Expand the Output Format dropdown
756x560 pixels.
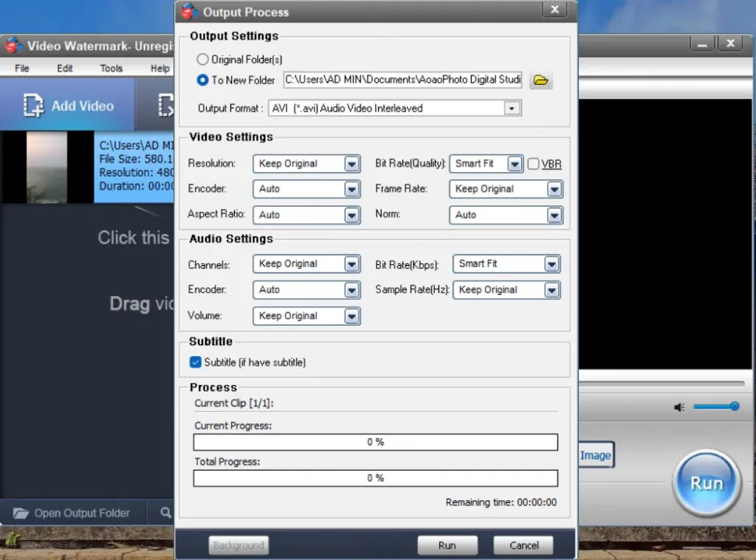(x=511, y=109)
